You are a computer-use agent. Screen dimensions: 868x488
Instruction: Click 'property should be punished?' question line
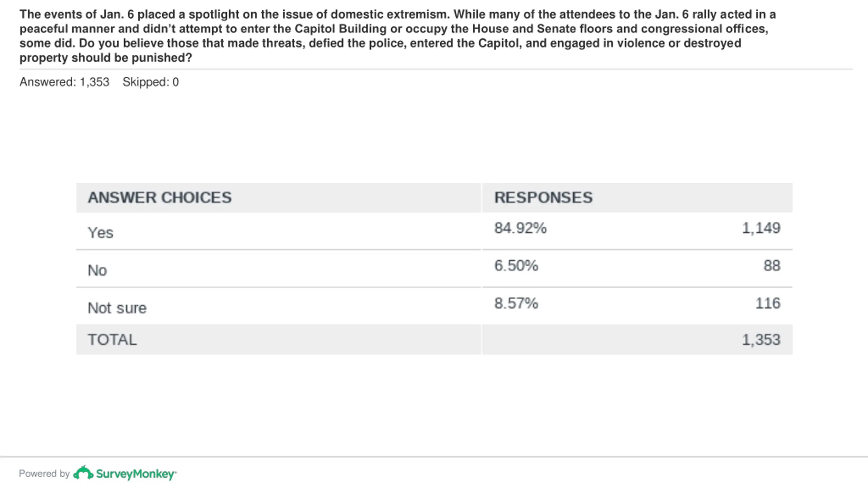tap(106, 58)
